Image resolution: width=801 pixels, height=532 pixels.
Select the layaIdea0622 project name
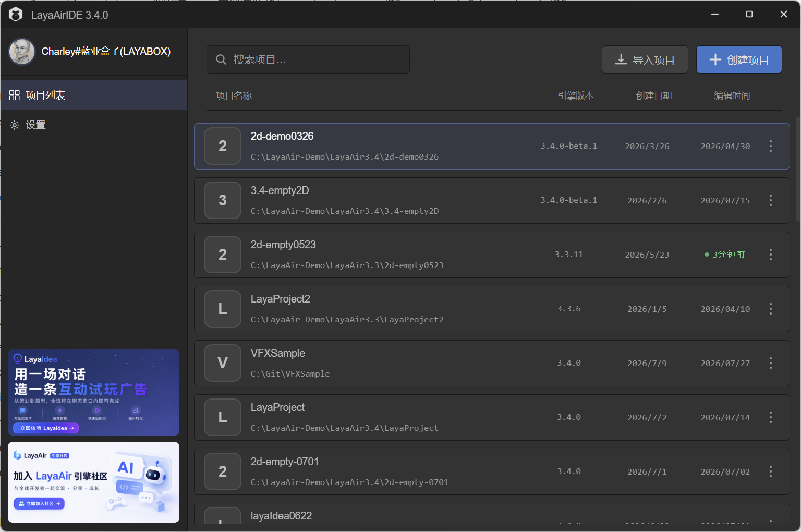tap(282, 516)
